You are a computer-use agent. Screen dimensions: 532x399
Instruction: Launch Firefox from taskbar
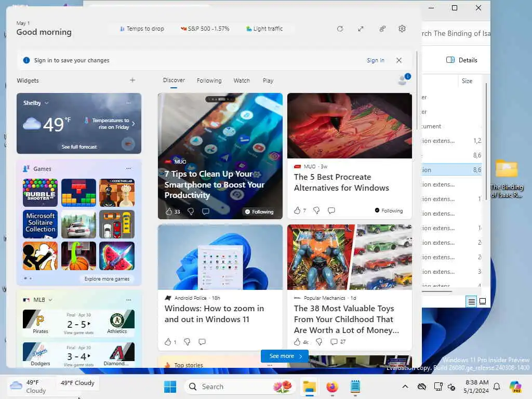[x=332, y=387]
